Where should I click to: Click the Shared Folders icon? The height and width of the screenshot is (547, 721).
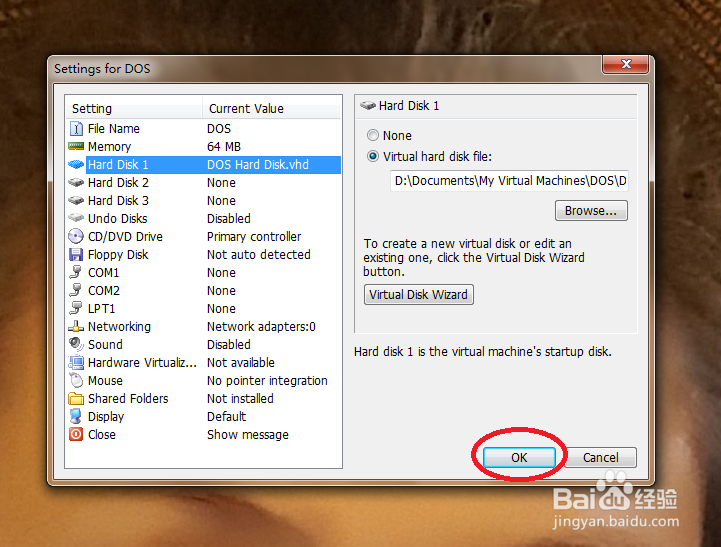coord(76,399)
